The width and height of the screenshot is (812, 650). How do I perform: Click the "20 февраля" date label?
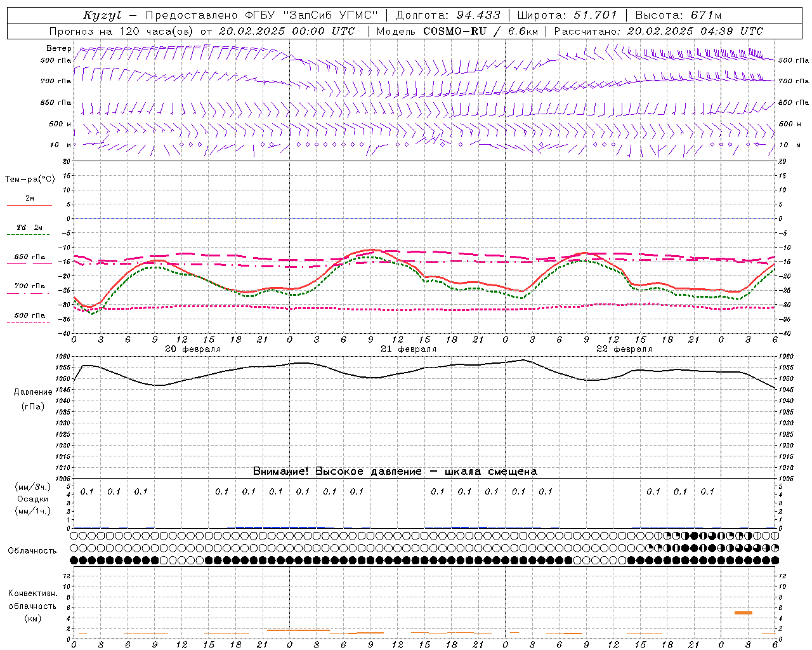point(193,349)
